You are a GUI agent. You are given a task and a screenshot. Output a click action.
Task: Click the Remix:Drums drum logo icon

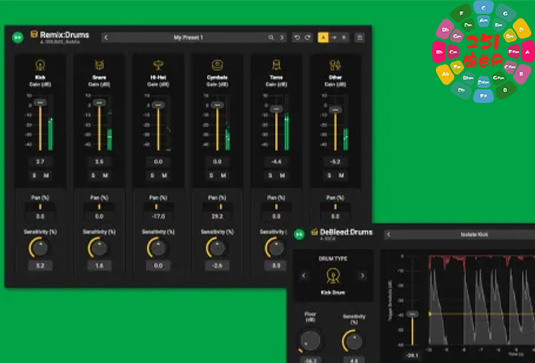[x=34, y=34]
